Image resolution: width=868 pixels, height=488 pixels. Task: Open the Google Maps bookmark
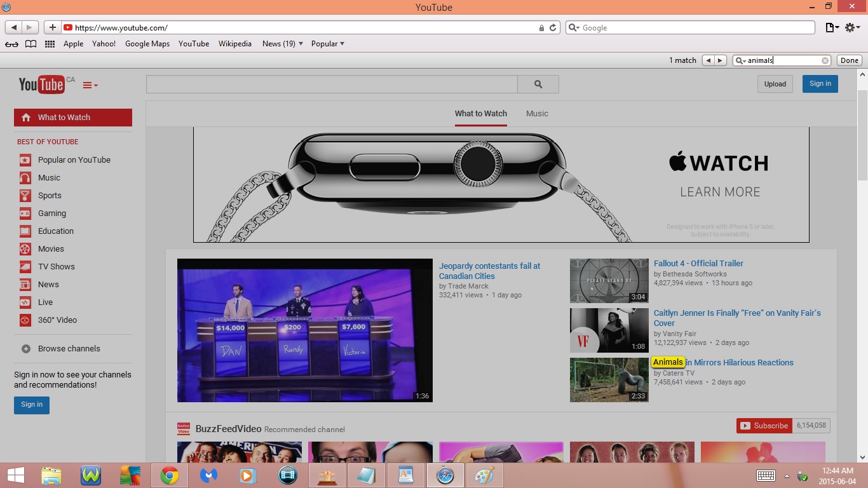pyautogui.click(x=147, y=44)
